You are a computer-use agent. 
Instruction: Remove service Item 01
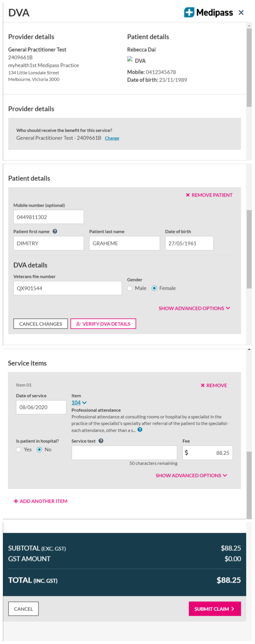coord(214,385)
